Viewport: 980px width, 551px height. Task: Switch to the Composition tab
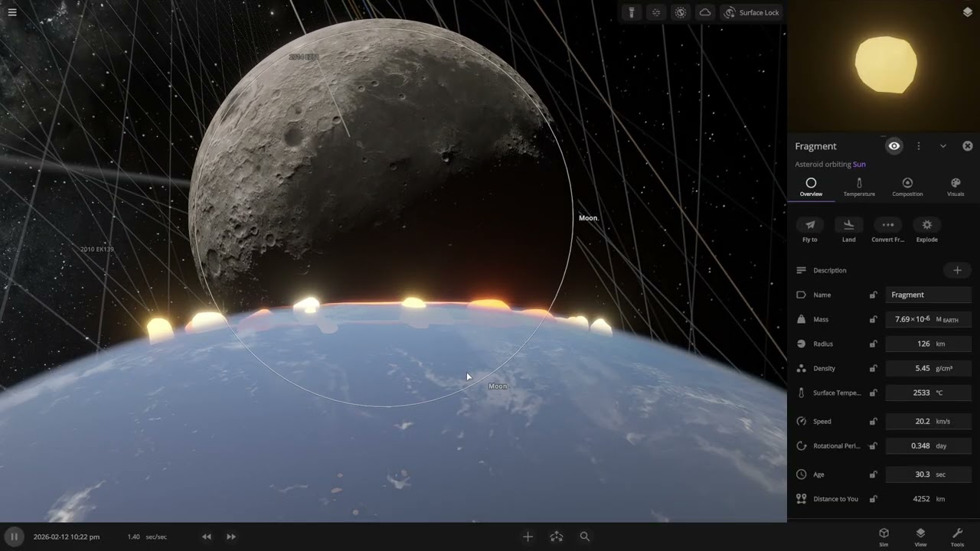tap(907, 187)
